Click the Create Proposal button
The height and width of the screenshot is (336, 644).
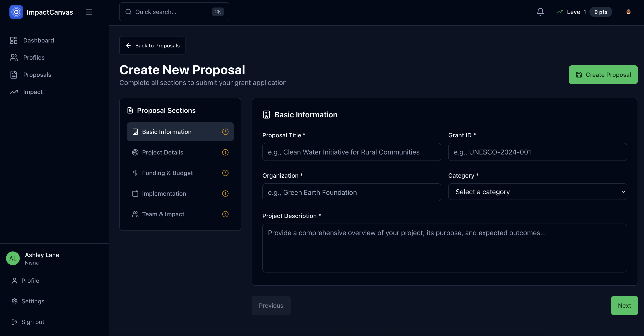tap(603, 75)
